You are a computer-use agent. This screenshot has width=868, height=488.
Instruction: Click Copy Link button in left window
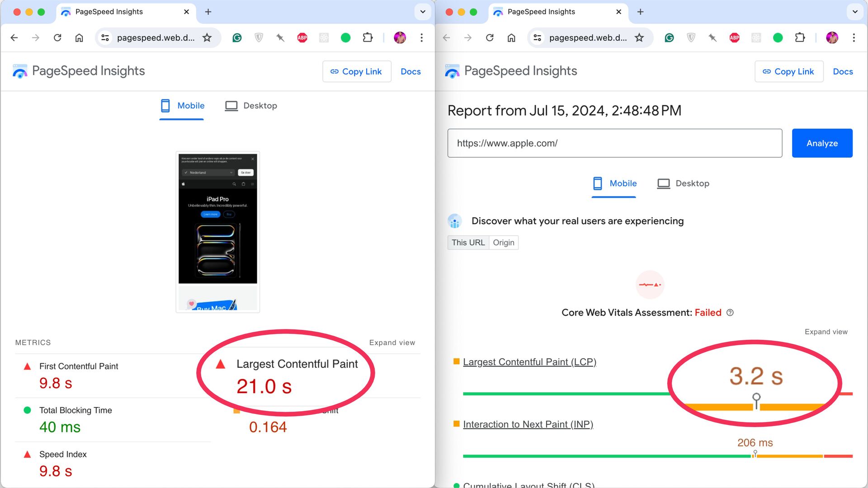(x=357, y=71)
